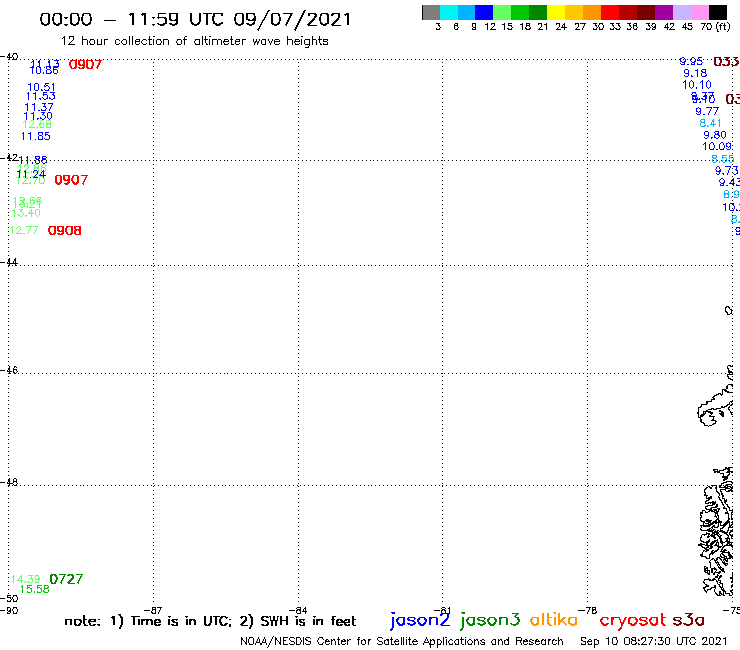This screenshot has width=740, height=650.
Task: Click the 'jason3' satellite legend label
Action: [490, 620]
